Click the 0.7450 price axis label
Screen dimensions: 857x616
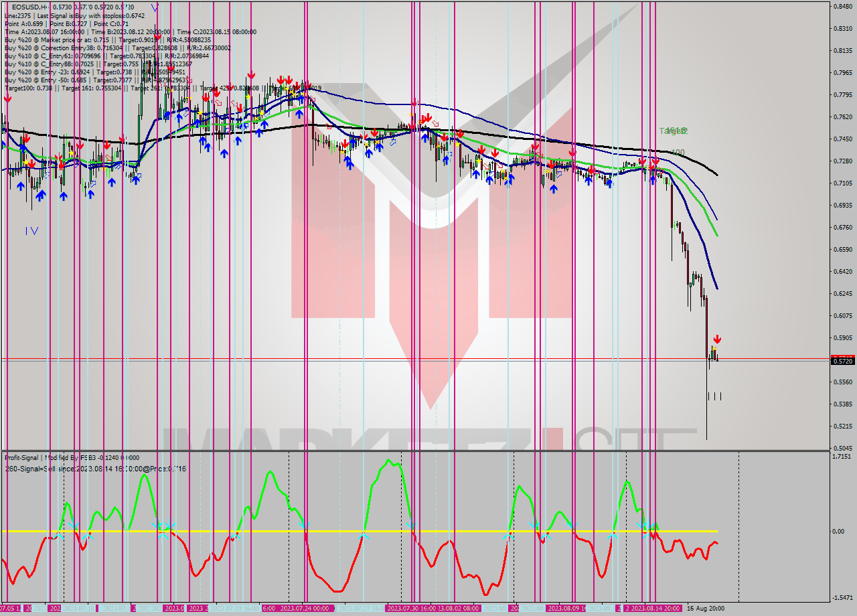(843, 139)
